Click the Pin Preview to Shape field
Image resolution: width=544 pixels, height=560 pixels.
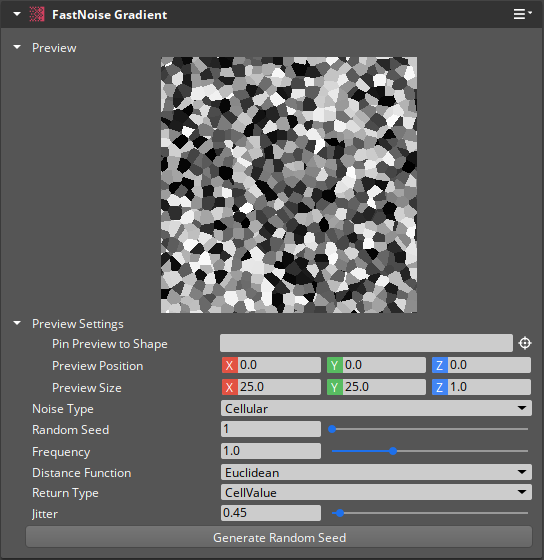[366, 343]
